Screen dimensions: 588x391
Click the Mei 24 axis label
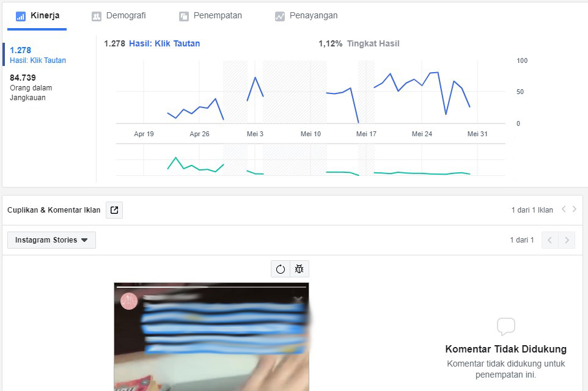tap(422, 134)
